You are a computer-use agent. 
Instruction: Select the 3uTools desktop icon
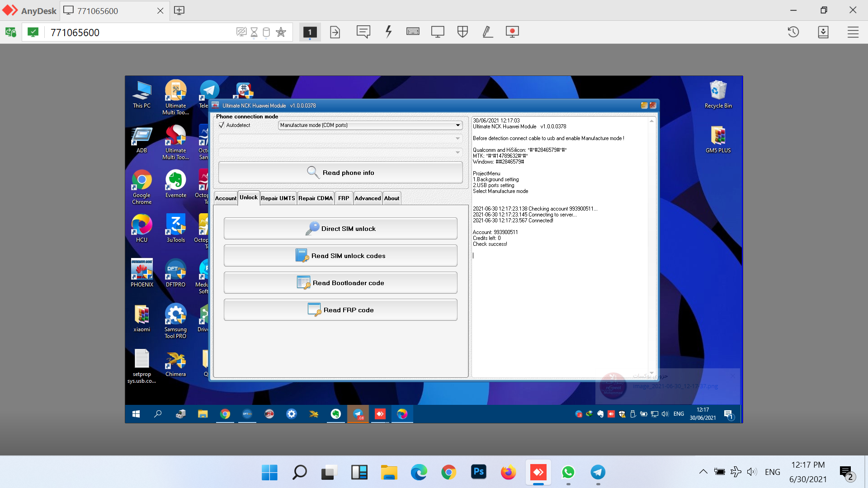(x=175, y=229)
